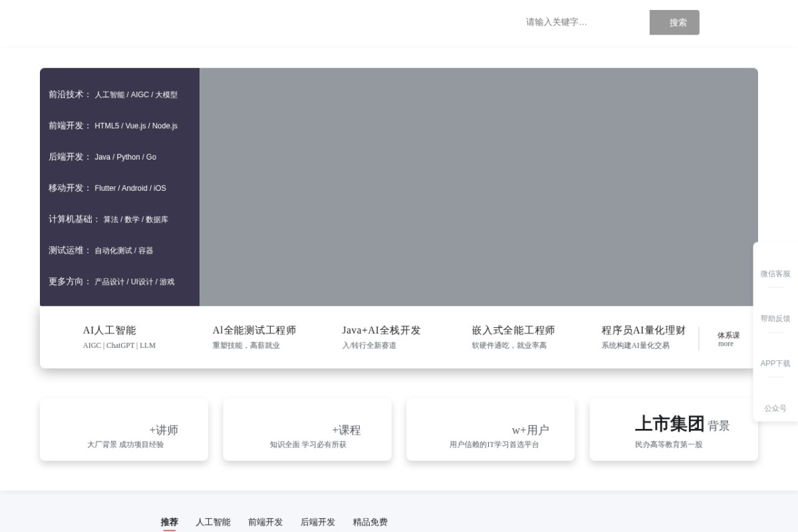Click 重塑技能,高薪就业 subtitle
This screenshot has height=532, width=798.
pos(246,346)
